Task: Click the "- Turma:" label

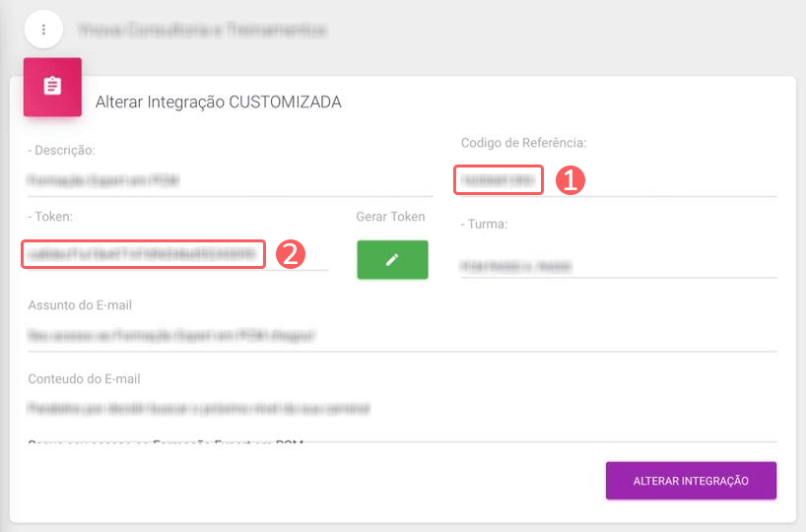Action: [x=484, y=224]
